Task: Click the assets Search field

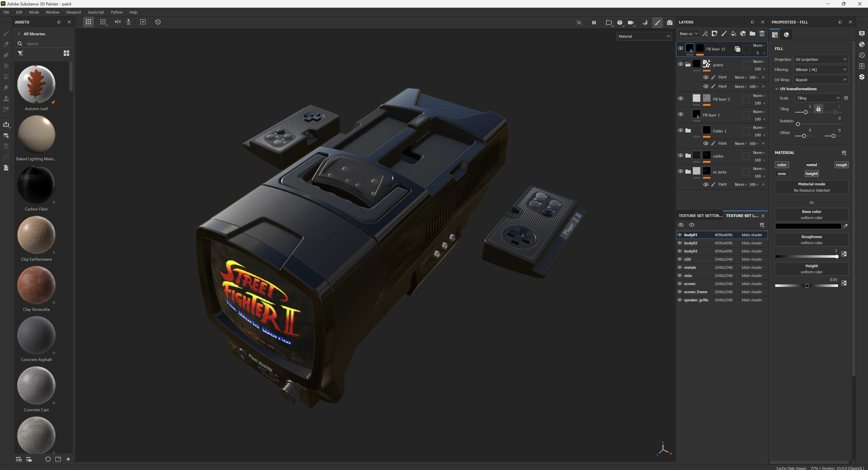Action: coord(44,44)
